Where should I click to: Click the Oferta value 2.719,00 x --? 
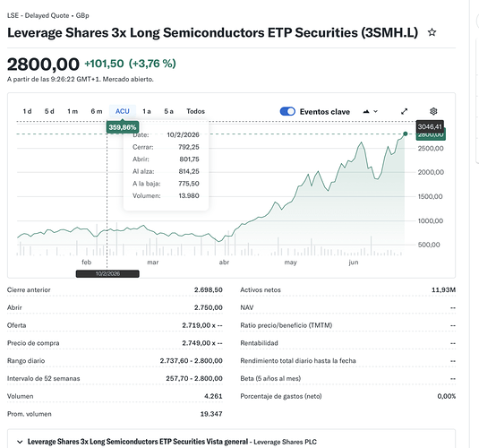202,325
